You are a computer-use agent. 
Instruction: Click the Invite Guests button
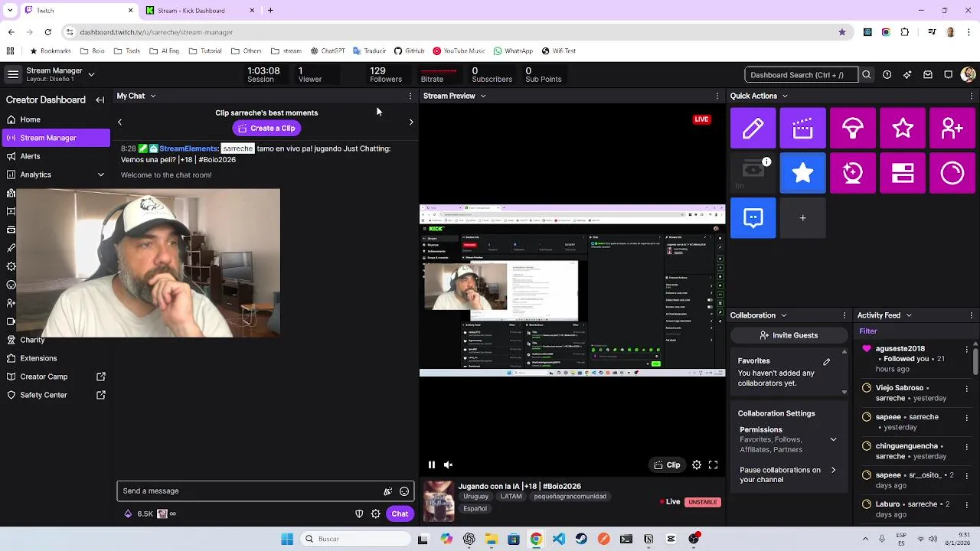pyautogui.click(x=788, y=335)
